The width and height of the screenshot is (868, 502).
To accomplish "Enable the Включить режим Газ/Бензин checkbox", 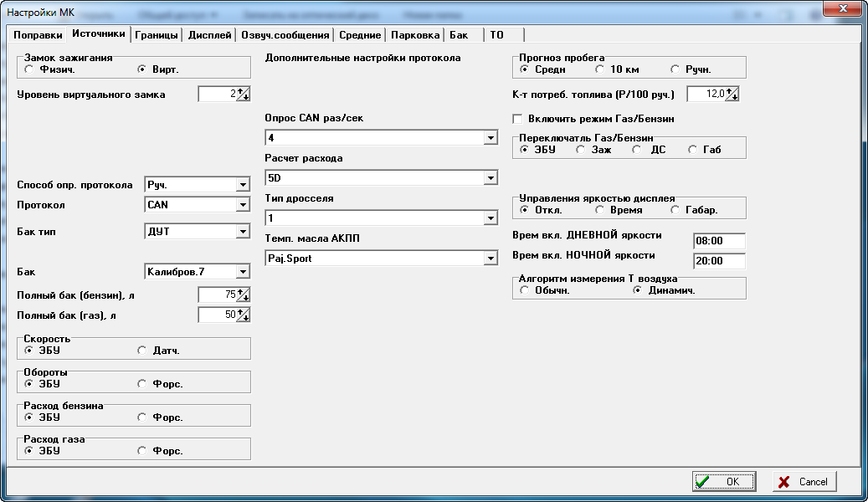I will coord(518,119).
